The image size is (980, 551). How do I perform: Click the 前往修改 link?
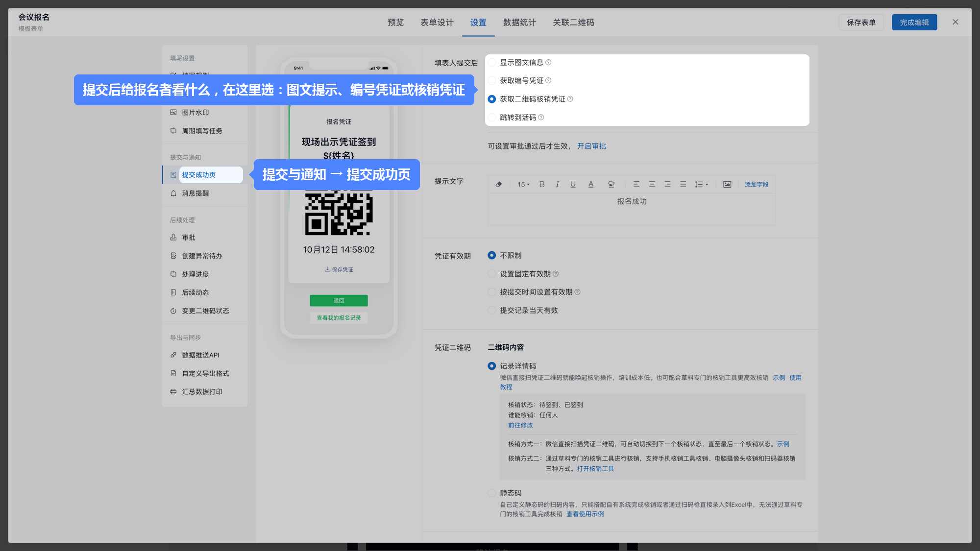(520, 425)
